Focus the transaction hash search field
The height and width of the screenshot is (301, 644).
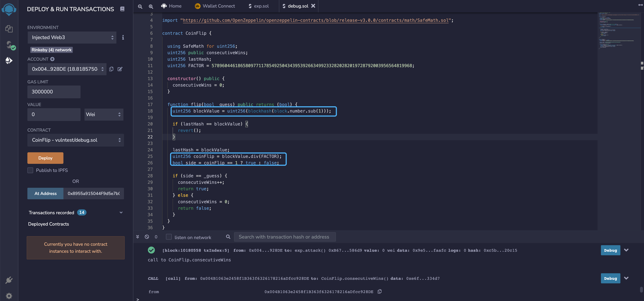pos(285,237)
